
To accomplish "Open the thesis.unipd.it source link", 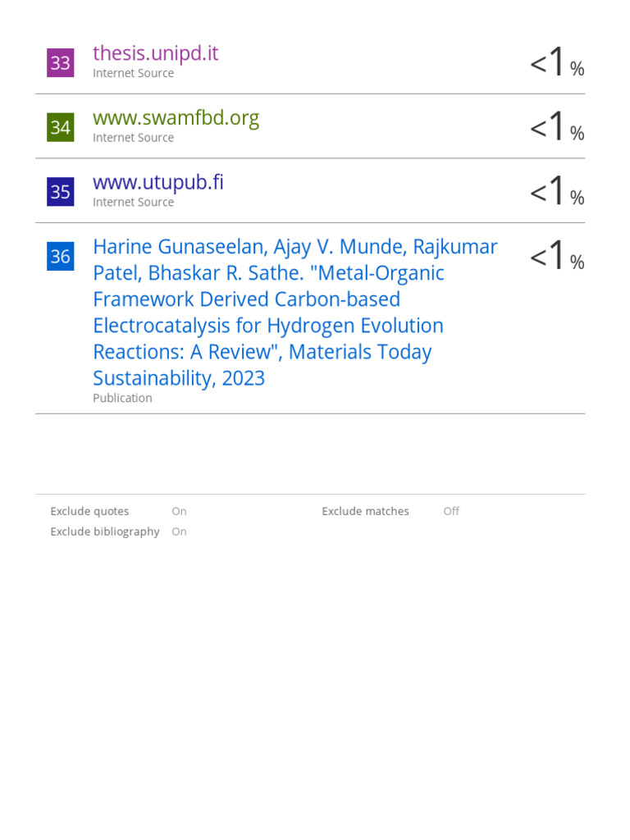I will (x=155, y=53).
